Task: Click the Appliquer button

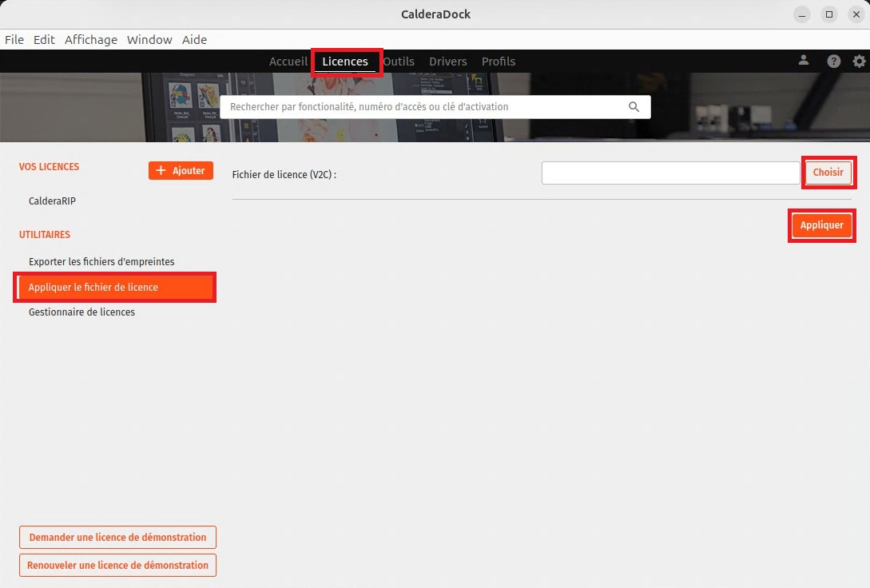Action: point(822,225)
